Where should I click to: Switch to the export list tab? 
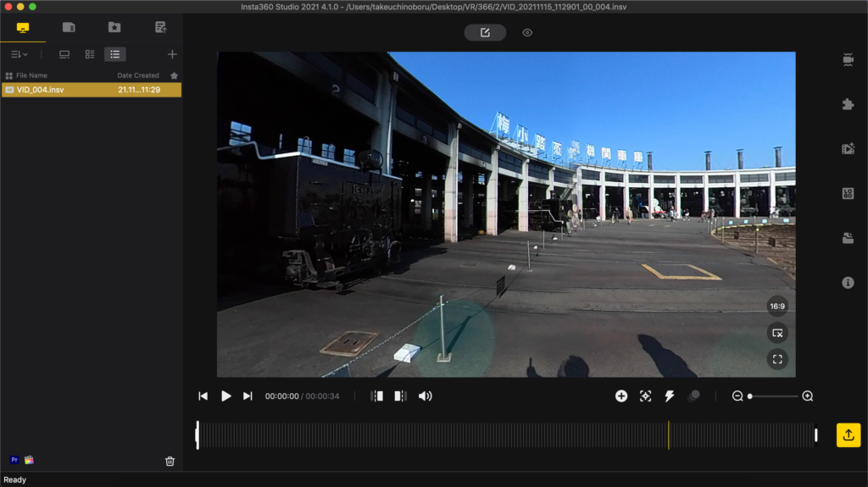(x=160, y=27)
